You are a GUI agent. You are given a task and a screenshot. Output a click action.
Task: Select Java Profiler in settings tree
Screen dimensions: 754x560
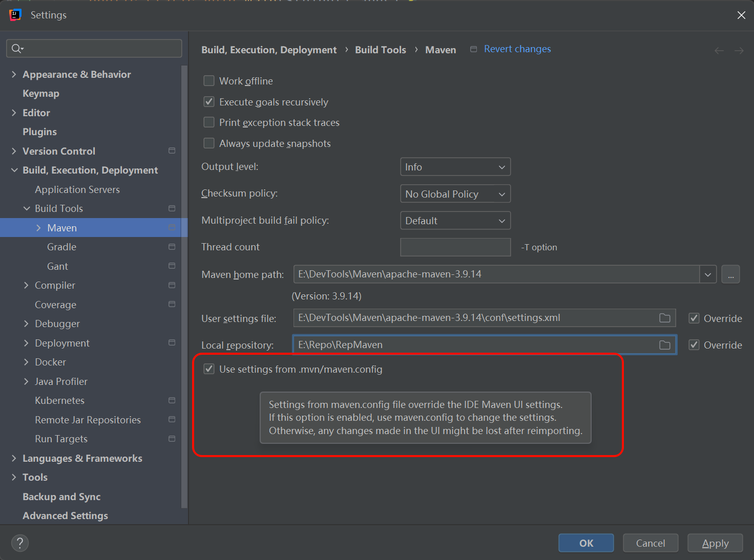pos(61,381)
